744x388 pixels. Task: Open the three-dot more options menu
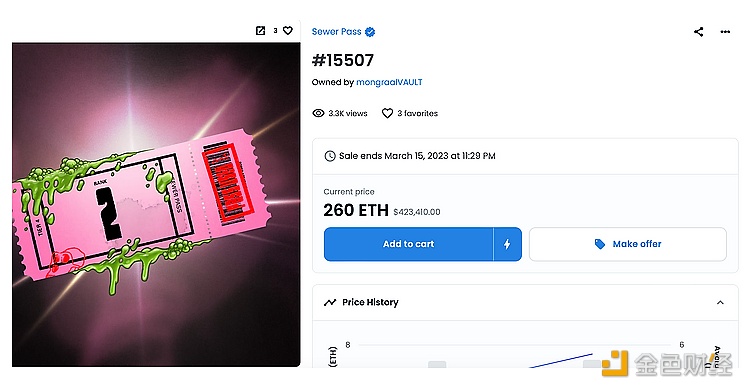click(x=725, y=32)
